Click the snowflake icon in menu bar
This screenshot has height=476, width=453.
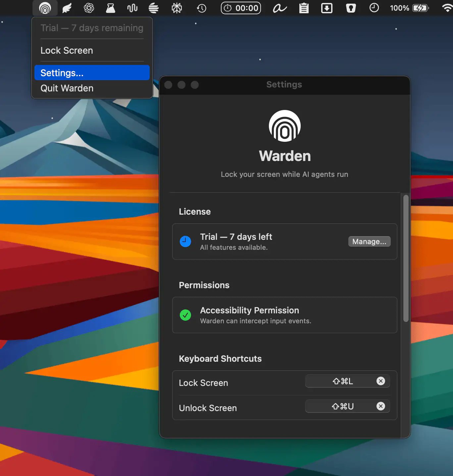[176, 8]
